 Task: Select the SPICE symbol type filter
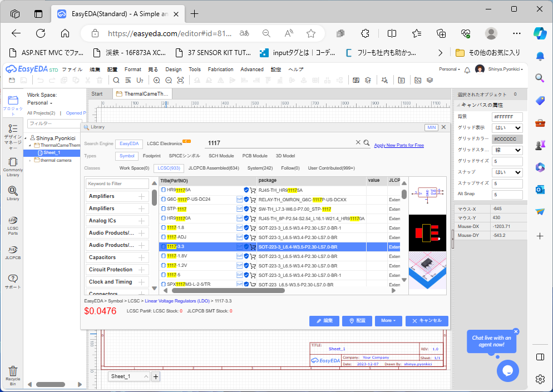[185, 156]
